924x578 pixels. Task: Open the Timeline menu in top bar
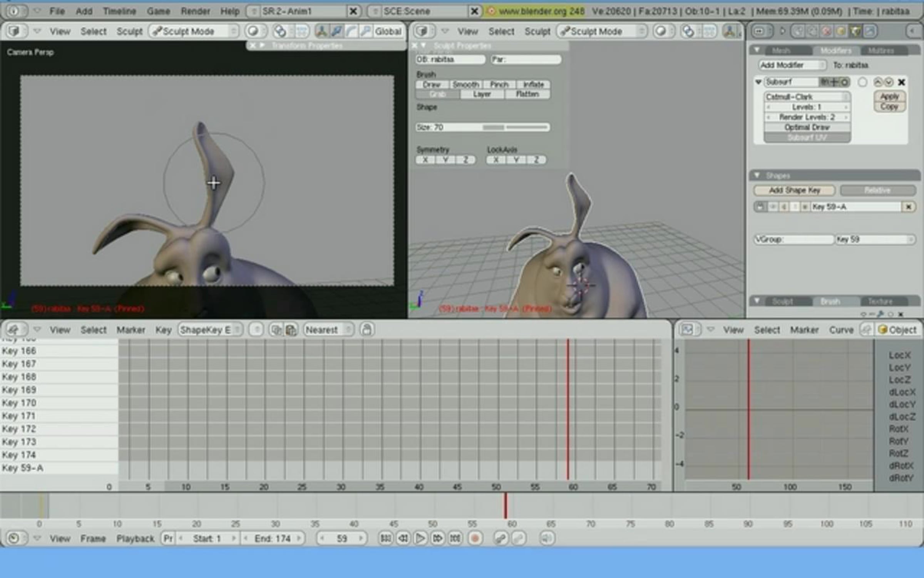(119, 11)
